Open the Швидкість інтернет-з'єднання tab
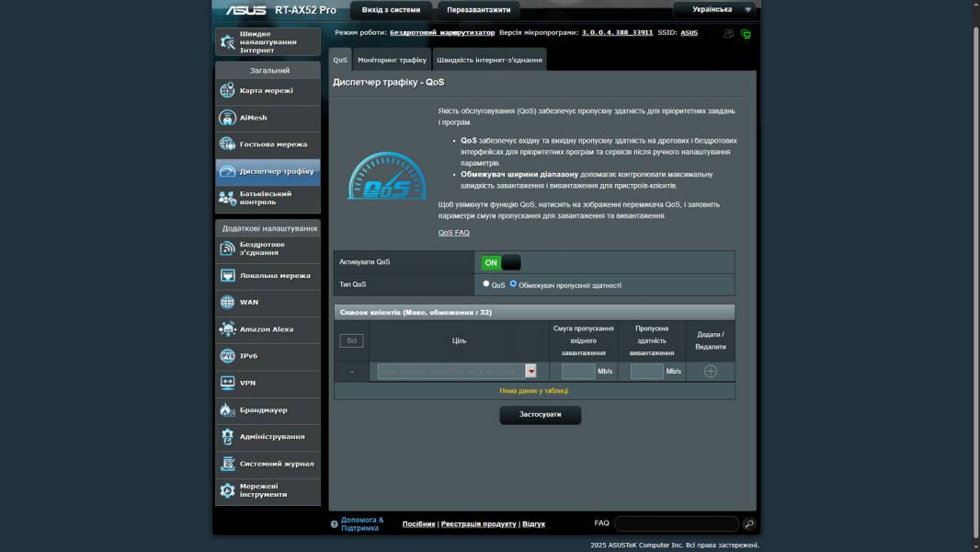Screen dimensions: 980x552 click(489, 61)
